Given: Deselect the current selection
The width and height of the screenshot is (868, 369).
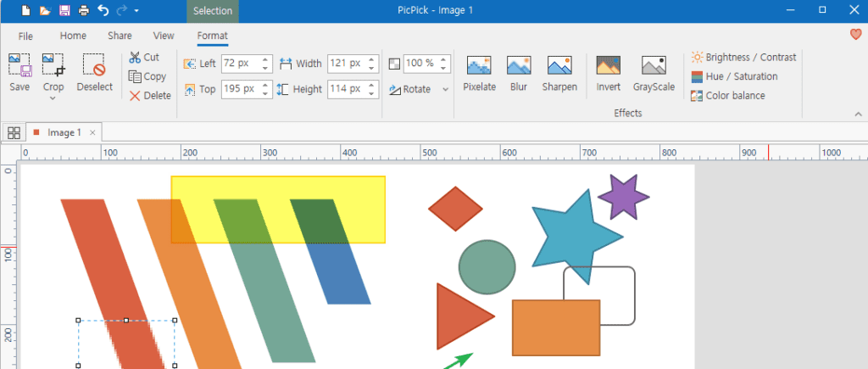Looking at the screenshot, I should [94, 72].
